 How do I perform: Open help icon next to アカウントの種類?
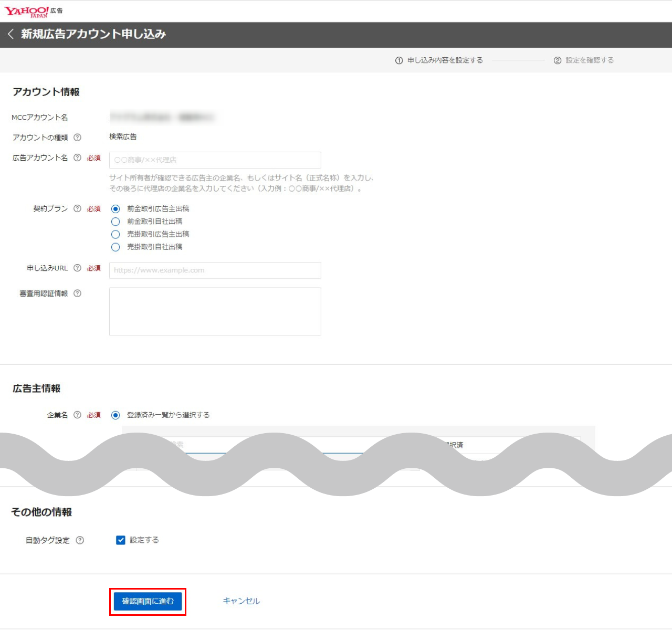click(77, 138)
